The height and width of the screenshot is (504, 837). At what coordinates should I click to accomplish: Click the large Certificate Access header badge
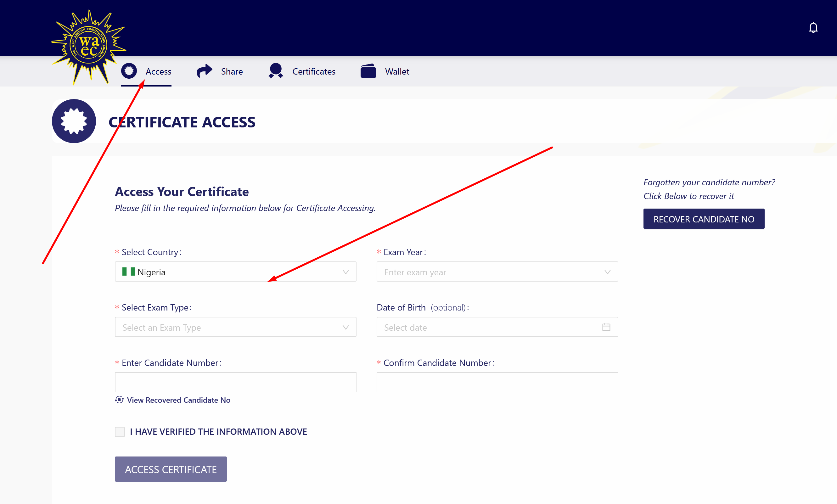74,121
